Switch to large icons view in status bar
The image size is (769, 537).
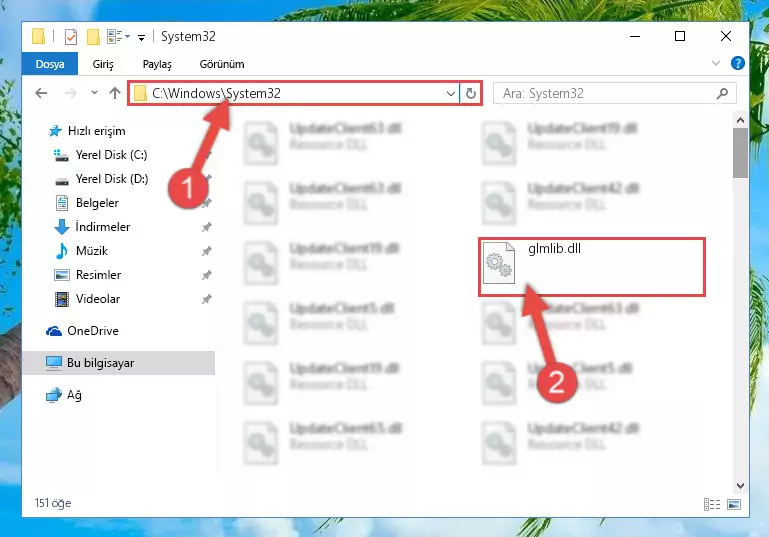click(x=734, y=504)
